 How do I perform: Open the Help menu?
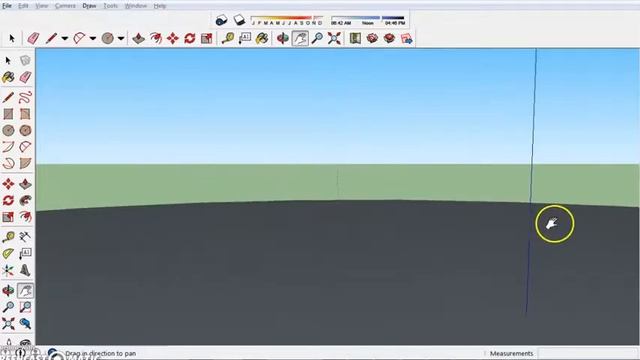[x=160, y=6]
